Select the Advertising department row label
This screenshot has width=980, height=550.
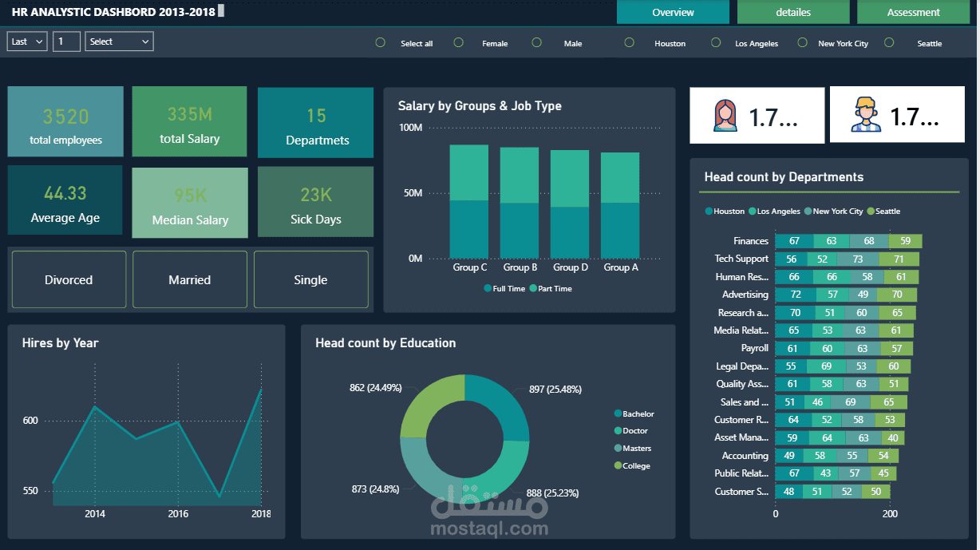745,295
